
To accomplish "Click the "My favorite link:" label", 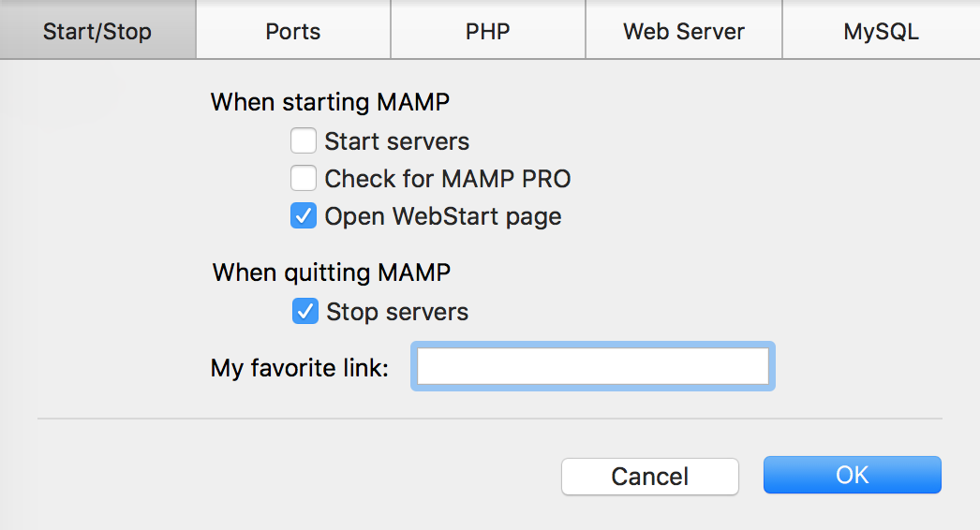I will (x=299, y=368).
